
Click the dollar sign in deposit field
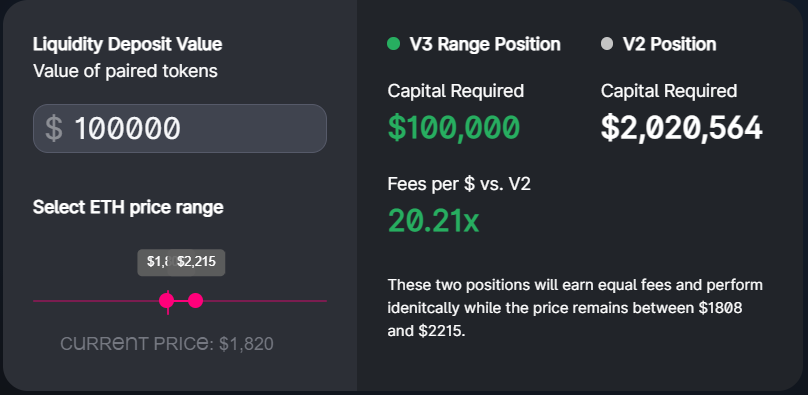coord(54,129)
